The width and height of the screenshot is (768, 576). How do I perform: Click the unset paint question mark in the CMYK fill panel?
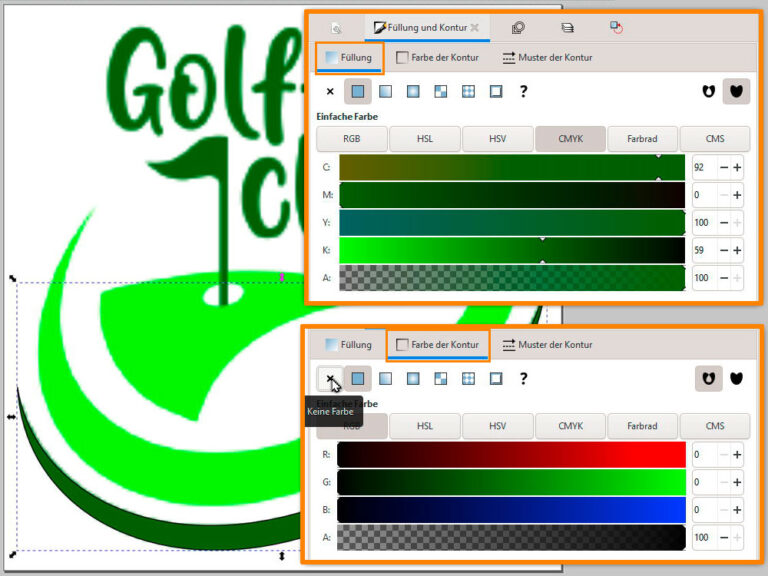[523, 91]
